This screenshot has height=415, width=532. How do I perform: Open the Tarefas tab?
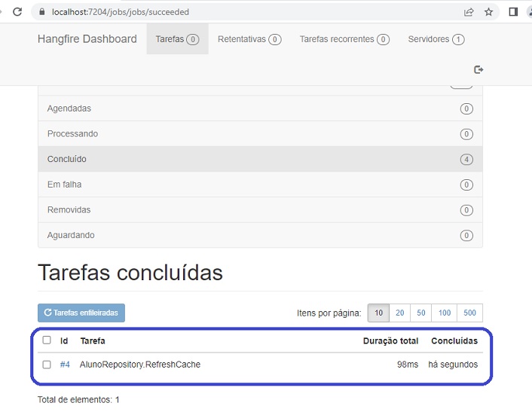(x=177, y=39)
